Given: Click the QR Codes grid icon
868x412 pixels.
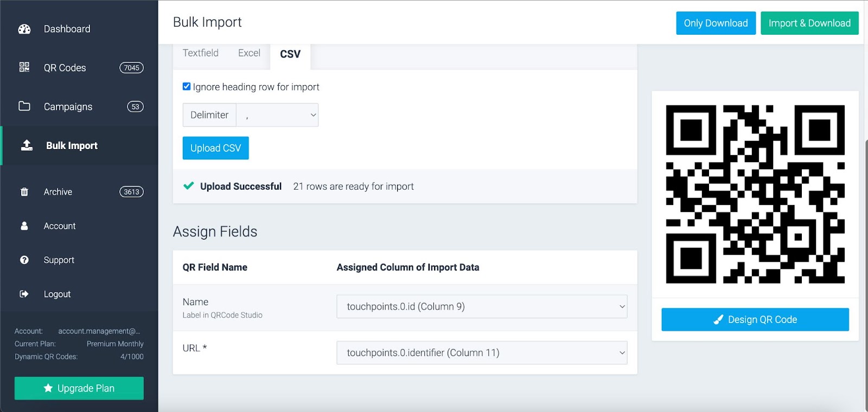Looking at the screenshot, I should click(24, 67).
